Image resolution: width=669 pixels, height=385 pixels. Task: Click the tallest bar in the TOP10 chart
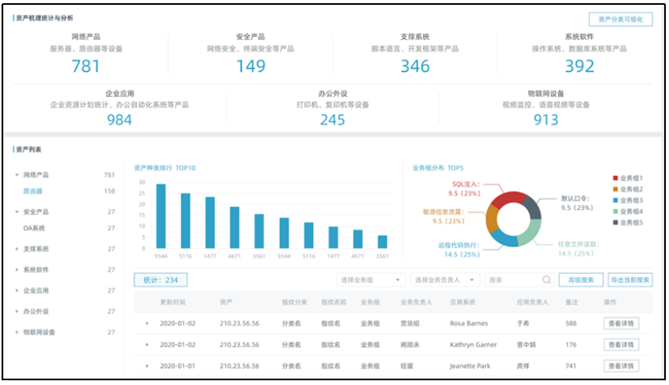pos(161,216)
